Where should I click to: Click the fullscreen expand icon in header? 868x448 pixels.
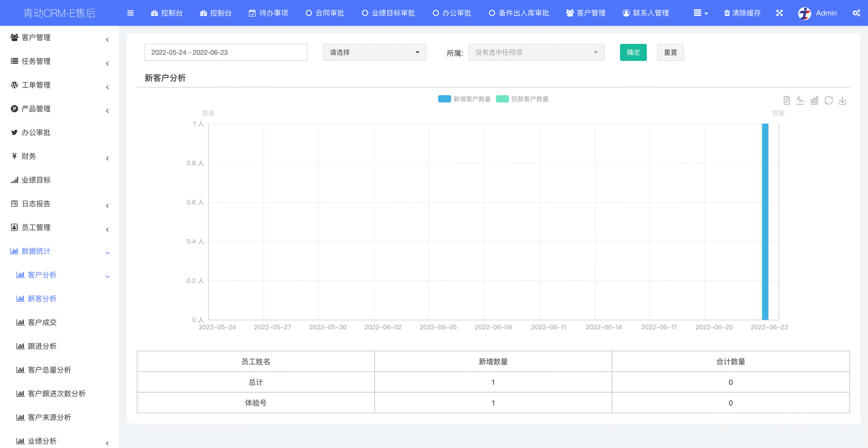(x=779, y=13)
